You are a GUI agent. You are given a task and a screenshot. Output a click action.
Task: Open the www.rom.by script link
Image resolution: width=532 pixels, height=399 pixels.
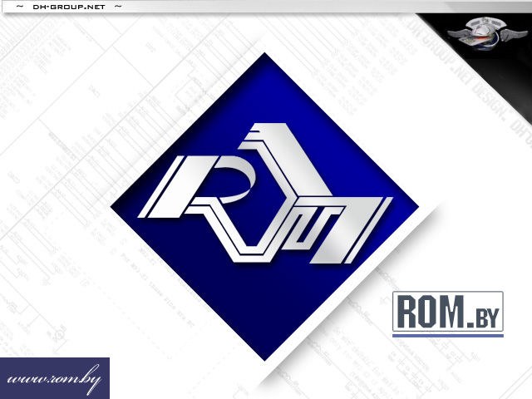click(55, 378)
